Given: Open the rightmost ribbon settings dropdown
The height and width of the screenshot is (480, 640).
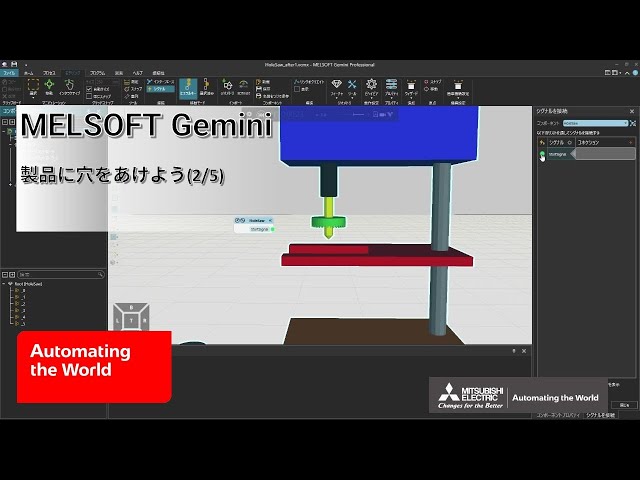Looking at the screenshot, I should click(458, 88).
